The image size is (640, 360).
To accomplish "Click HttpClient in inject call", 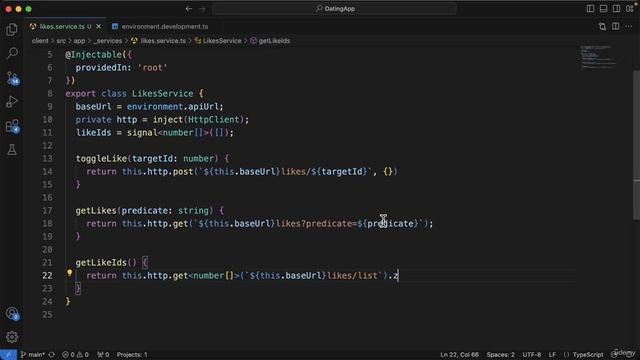I will [213, 120].
